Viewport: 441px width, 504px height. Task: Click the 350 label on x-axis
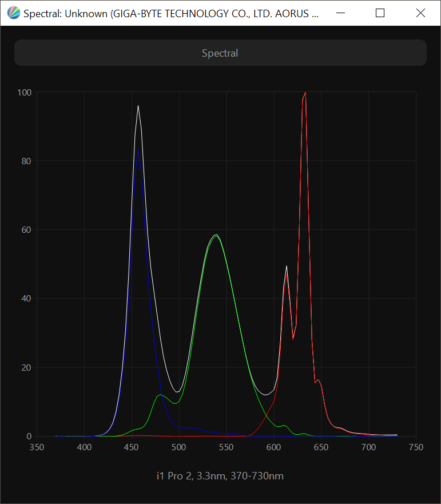(x=37, y=447)
